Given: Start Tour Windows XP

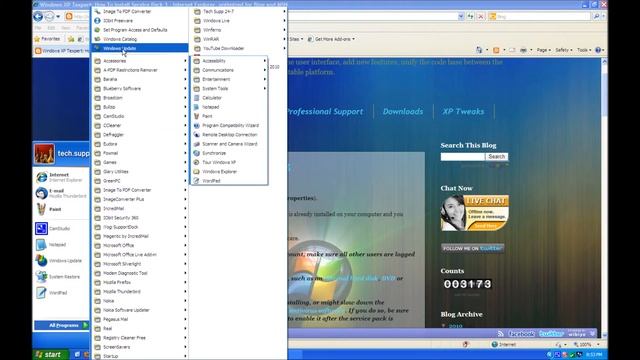Looking at the screenshot, I should [x=229, y=162].
